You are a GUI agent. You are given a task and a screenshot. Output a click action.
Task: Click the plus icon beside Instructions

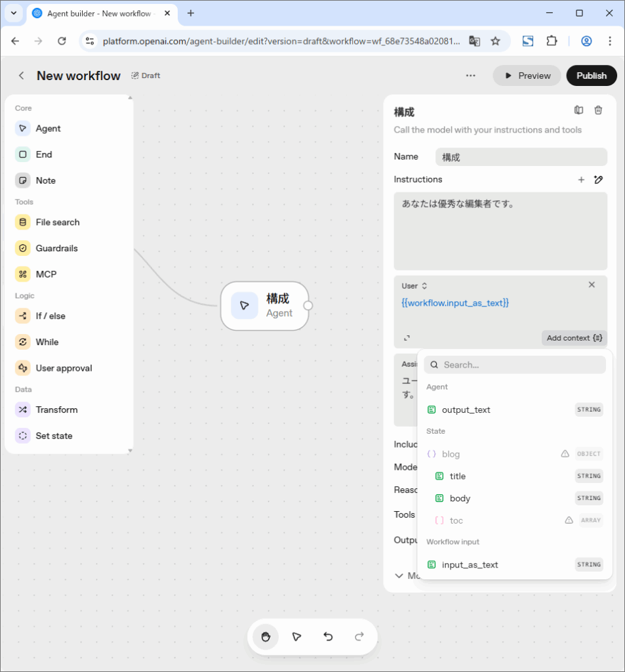581,180
